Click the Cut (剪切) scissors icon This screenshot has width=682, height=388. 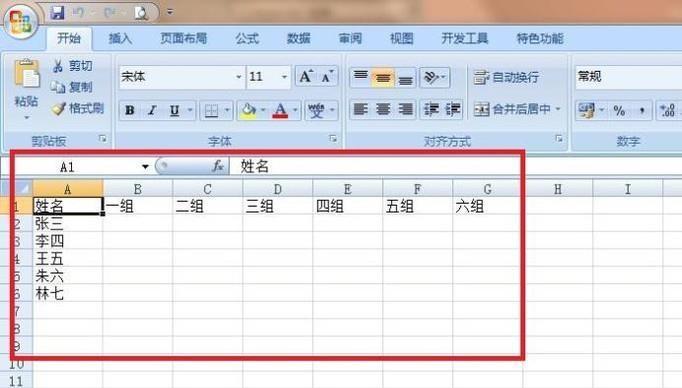point(57,66)
